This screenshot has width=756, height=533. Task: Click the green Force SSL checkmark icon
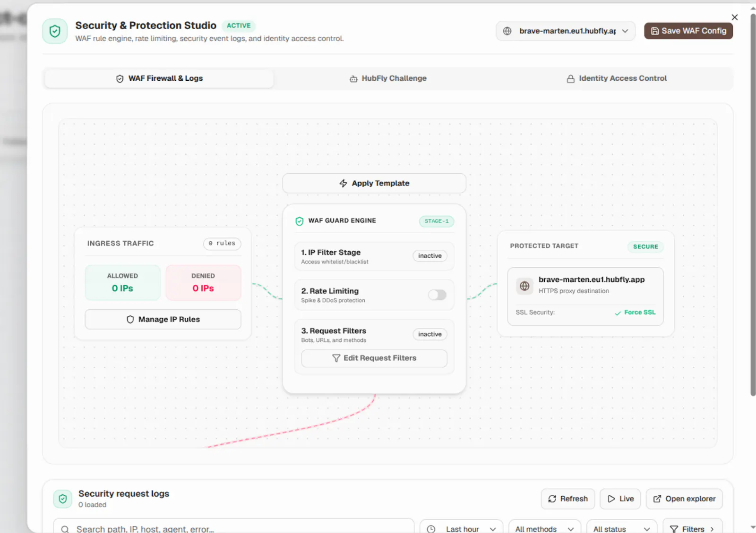click(618, 313)
